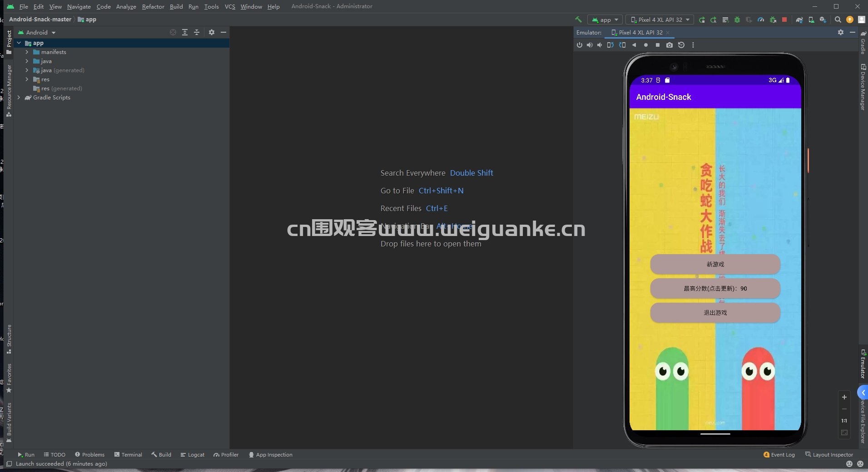868x472 pixels.
Task: Click the red Stop button
Action: click(x=784, y=20)
